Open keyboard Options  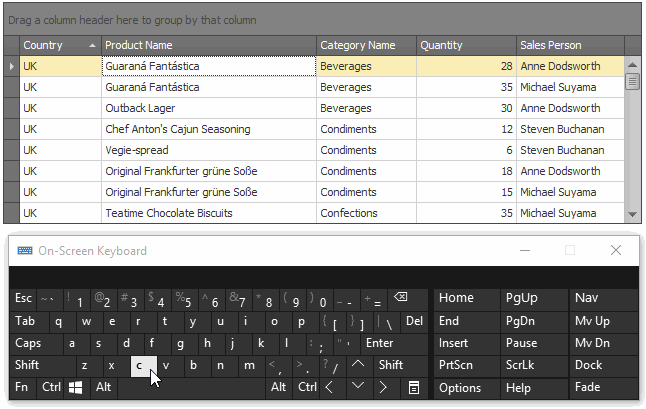click(460, 388)
